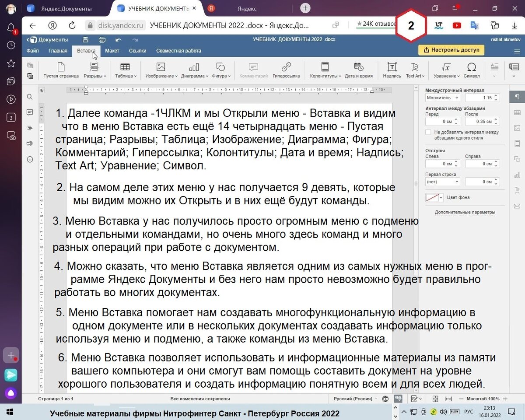
Task: Click the Справа indent field
Action: (x=482, y=164)
